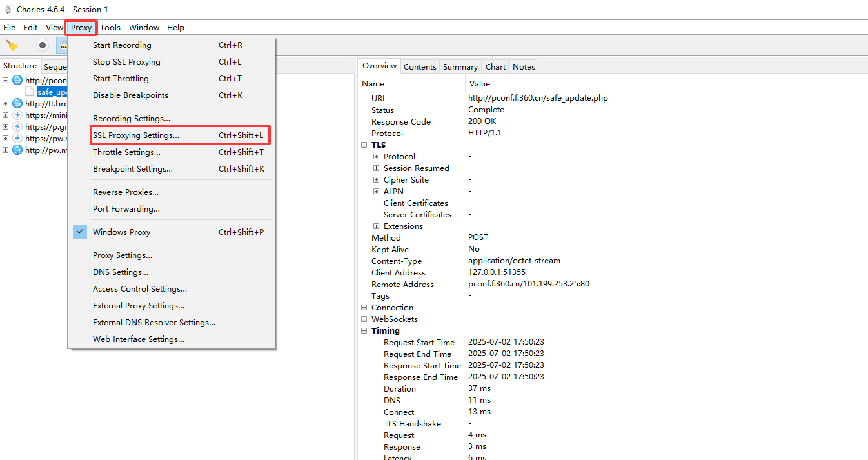868x460 pixels.
Task: Click the '127.0.0.1:51355' client address value
Action: [497, 273]
